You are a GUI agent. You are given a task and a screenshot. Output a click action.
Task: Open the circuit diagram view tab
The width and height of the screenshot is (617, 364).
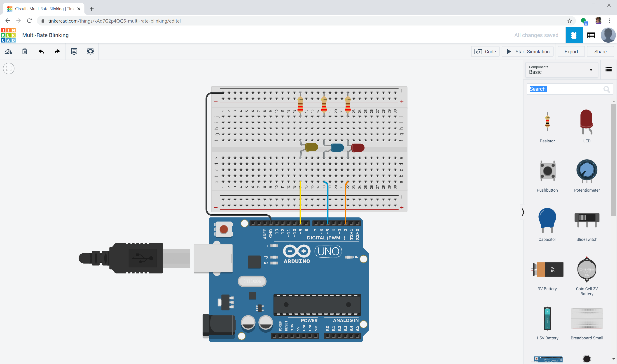point(574,35)
